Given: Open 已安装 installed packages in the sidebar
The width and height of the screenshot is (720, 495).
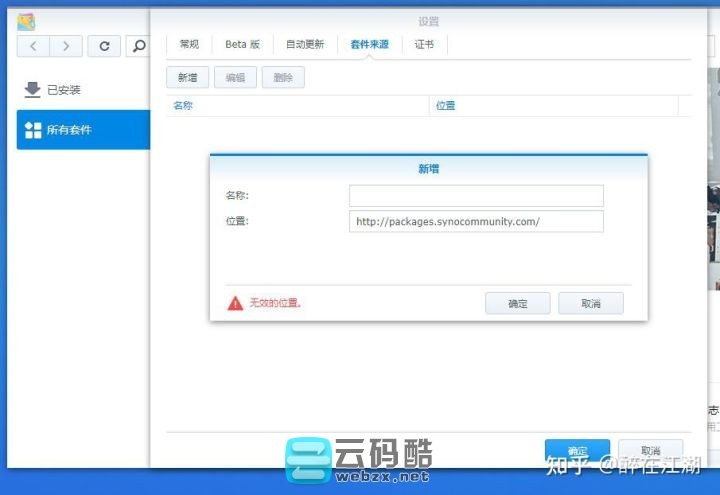Looking at the screenshot, I should tap(62, 90).
